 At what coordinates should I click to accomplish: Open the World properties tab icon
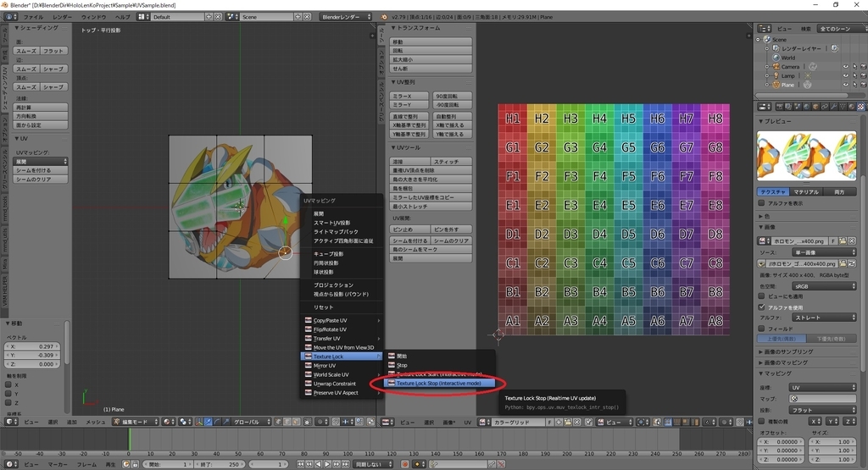click(807, 107)
